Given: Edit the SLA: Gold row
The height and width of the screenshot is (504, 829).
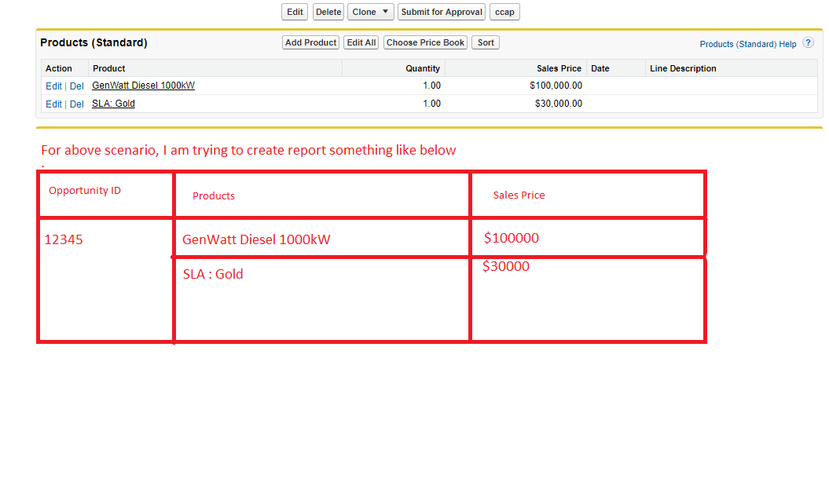Looking at the screenshot, I should [x=53, y=104].
